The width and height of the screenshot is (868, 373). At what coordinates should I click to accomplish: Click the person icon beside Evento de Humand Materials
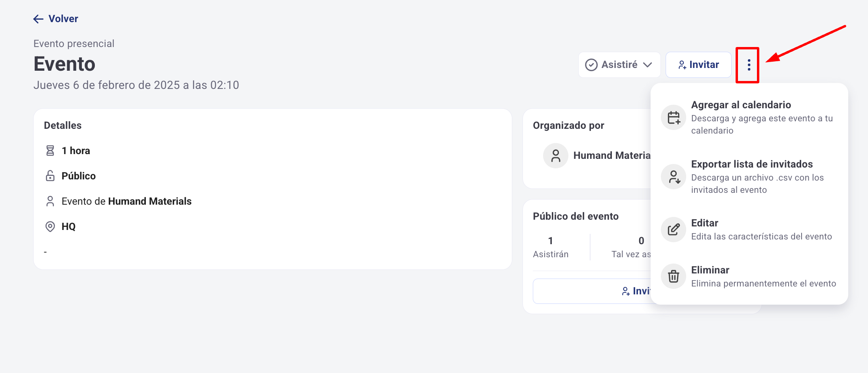coord(50,201)
